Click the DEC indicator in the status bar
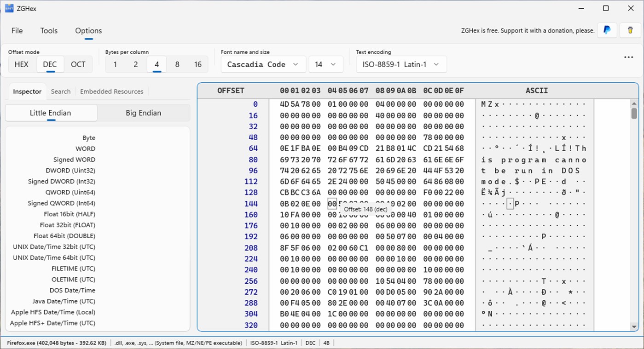This screenshot has height=349, width=644. [x=310, y=343]
